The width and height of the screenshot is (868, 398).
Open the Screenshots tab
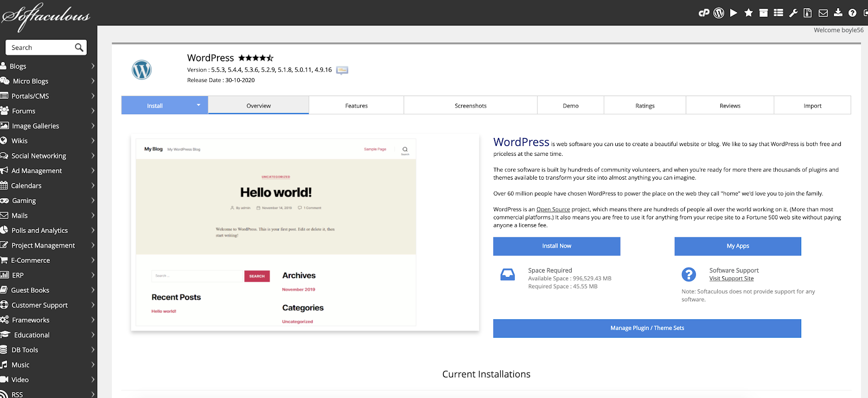[x=471, y=105]
